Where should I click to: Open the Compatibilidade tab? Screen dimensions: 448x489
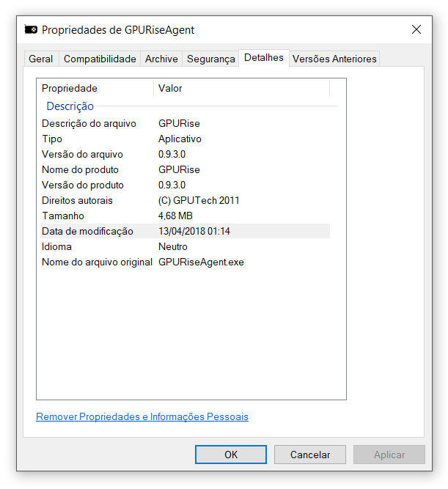[x=100, y=59]
